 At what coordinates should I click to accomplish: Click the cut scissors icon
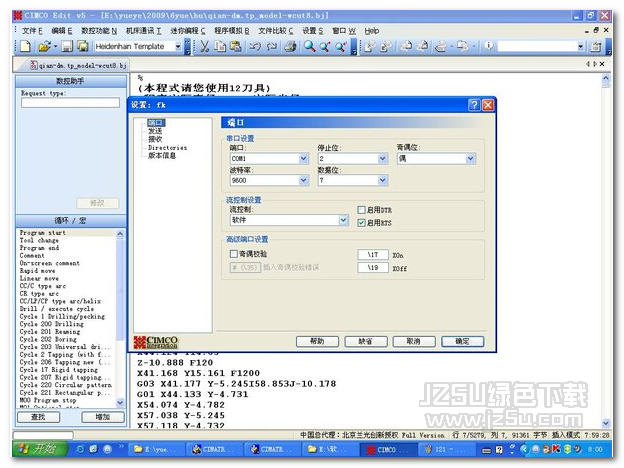coord(205,47)
